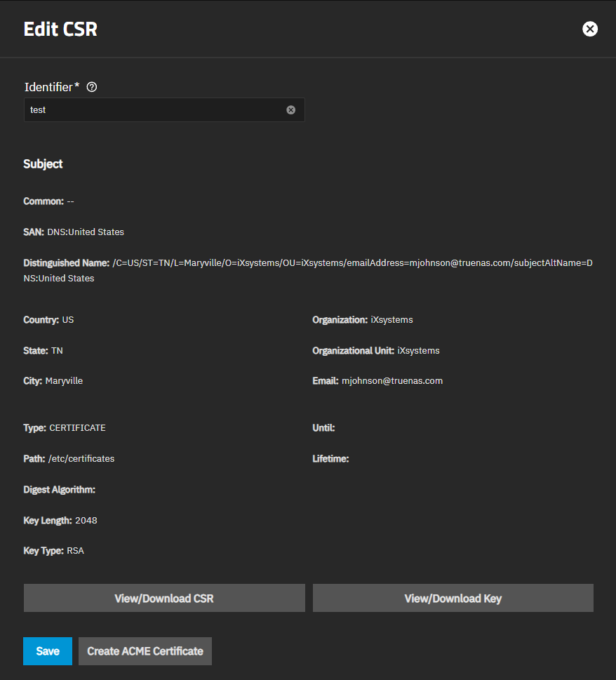Click the Subject section heading
The width and height of the screenshot is (616, 680).
pos(43,164)
